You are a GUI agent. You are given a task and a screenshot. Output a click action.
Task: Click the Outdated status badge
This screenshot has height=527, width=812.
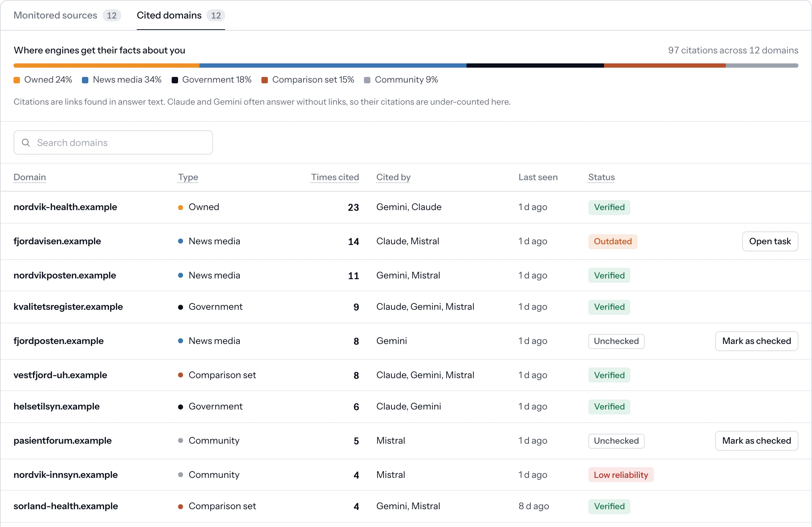(x=613, y=241)
